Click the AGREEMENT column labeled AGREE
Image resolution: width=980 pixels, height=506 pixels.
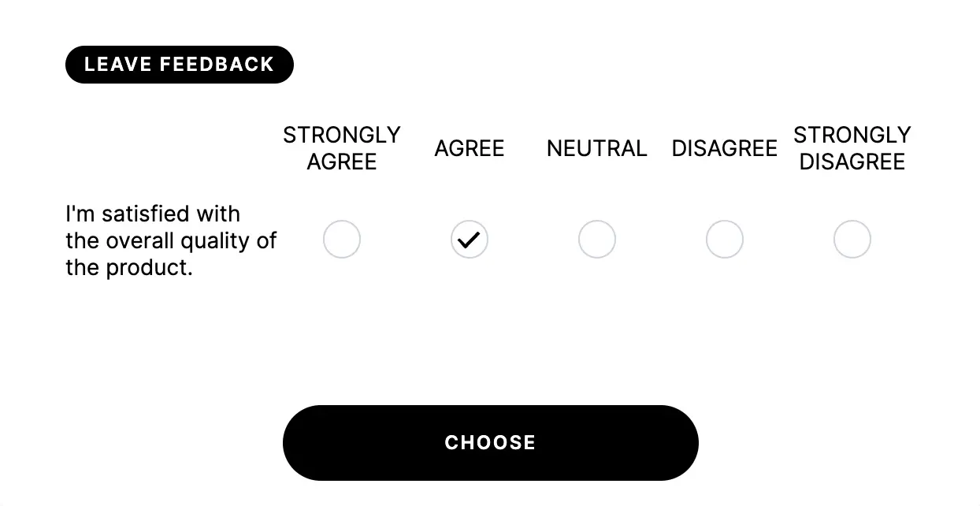(470, 148)
